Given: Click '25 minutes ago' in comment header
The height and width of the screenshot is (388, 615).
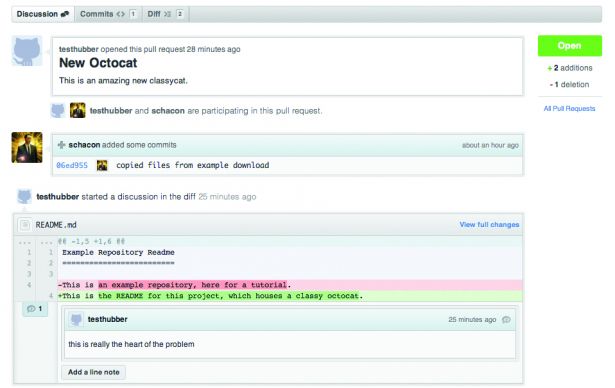Looking at the screenshot, I should [472, 320].
